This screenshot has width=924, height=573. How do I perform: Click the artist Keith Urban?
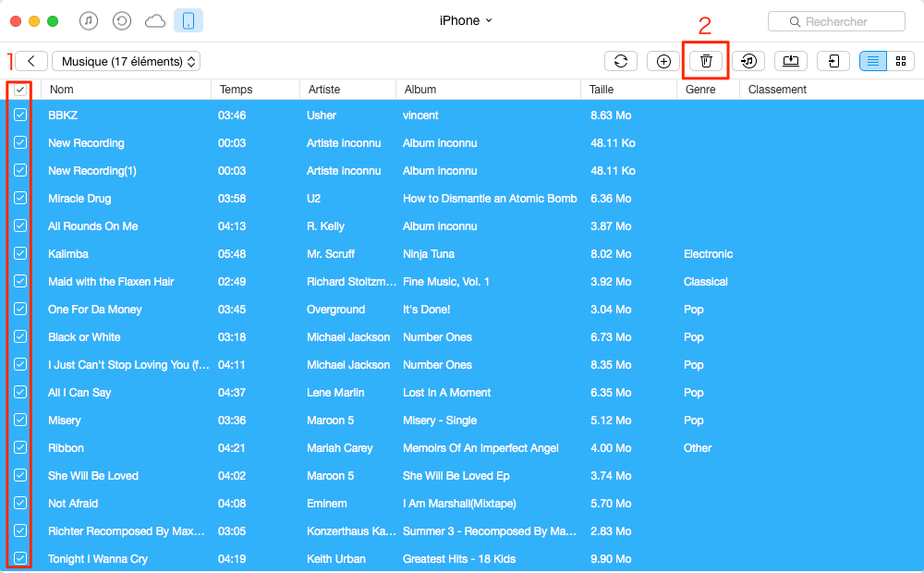tap(336, 559)
